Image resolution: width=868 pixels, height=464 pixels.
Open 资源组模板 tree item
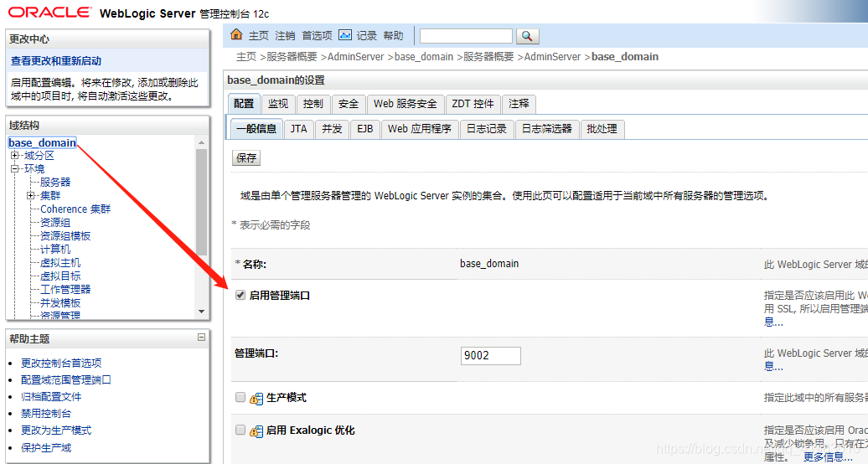click(x=65, y=236)
